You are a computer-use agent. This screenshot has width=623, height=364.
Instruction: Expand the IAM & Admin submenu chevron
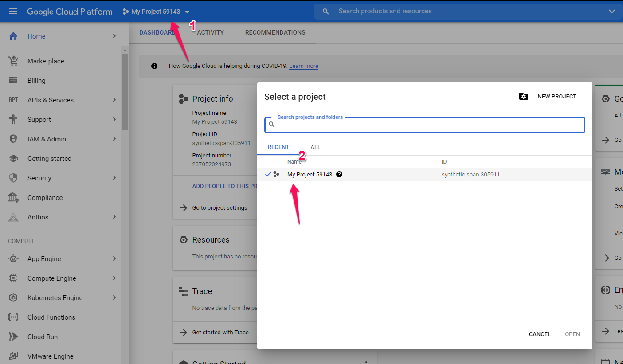tap(114, 139)
